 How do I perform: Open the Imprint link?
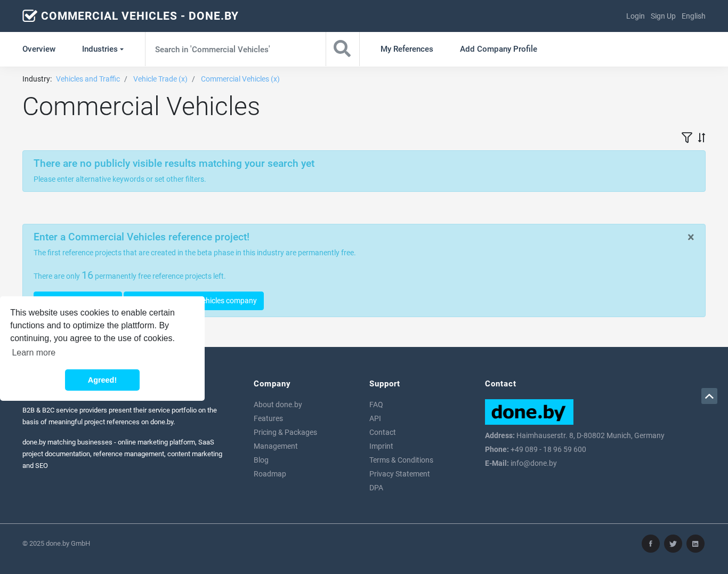click(x=381, y=446)
